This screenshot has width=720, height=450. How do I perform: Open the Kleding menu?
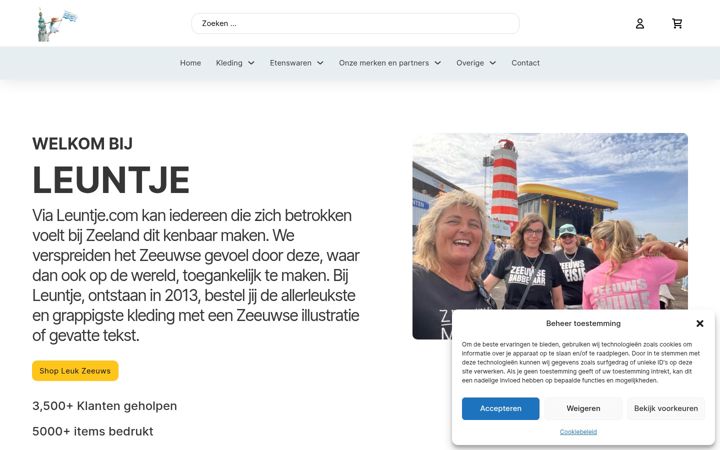pos(229,63)
